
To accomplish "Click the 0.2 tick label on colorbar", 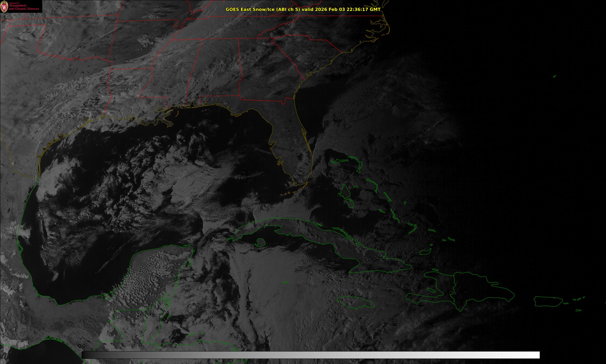I will [173, 346].
